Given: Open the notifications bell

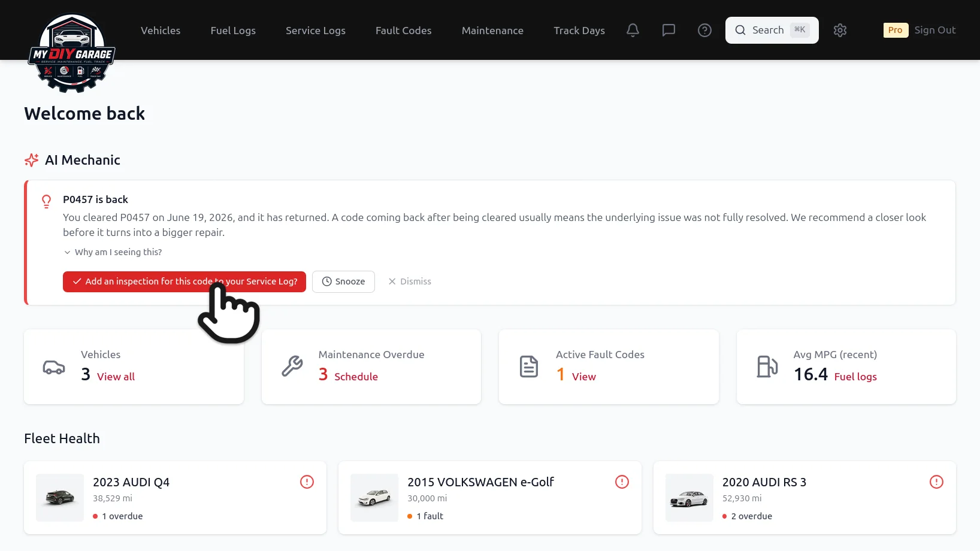Looking at the screenshot, I should tap(633, 30).
